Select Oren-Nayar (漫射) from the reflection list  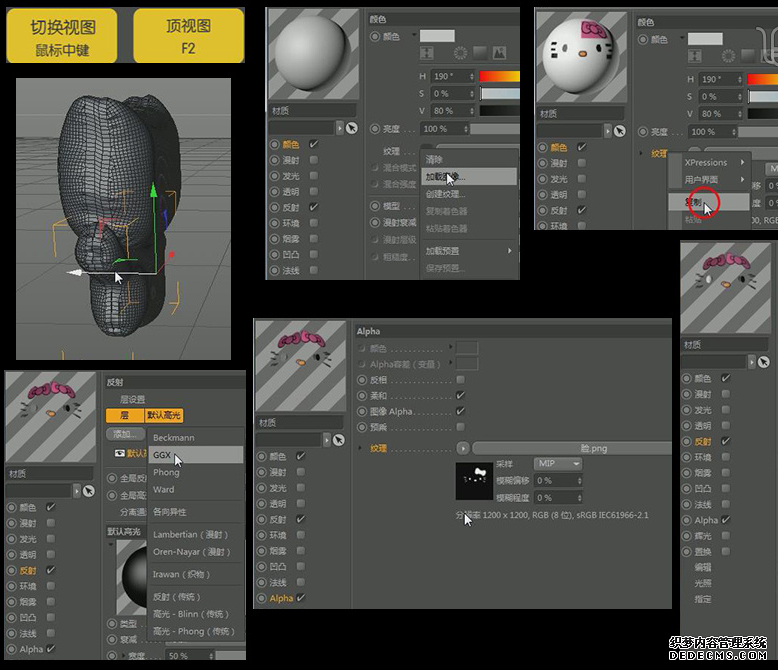point(195,552)
